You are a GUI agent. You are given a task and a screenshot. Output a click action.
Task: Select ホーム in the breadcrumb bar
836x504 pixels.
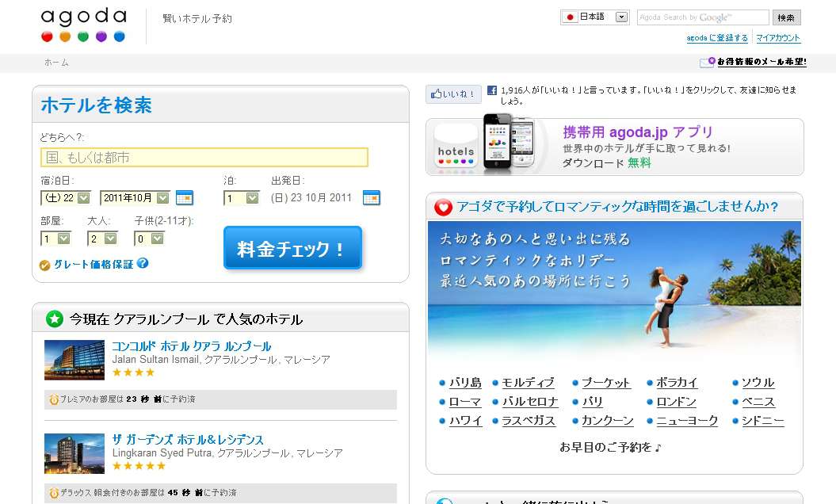(x=56, y=63)
